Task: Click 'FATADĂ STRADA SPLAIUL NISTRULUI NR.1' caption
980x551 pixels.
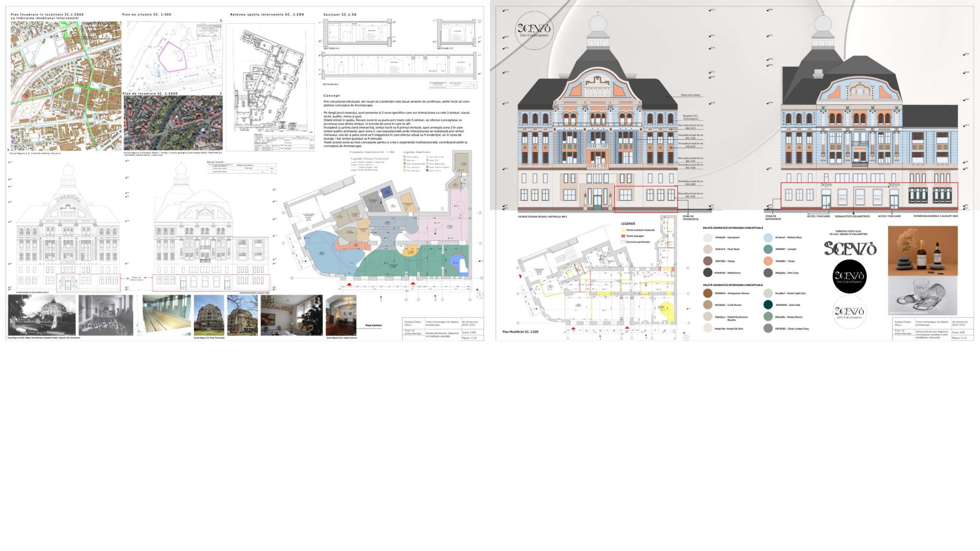Action: [542, 217]
